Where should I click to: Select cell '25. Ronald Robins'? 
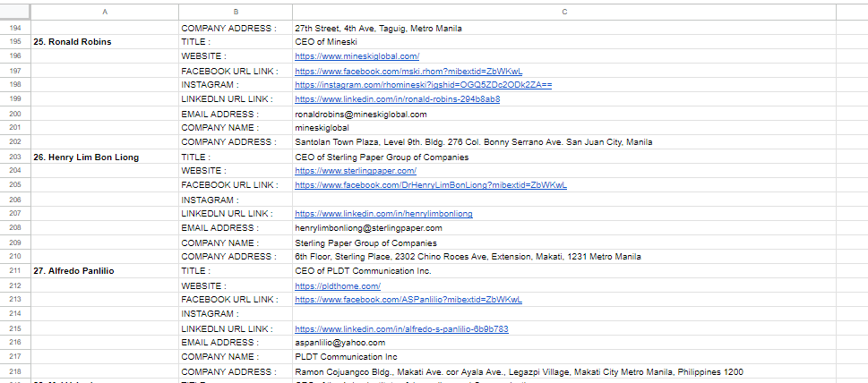[x=105, y=41]
